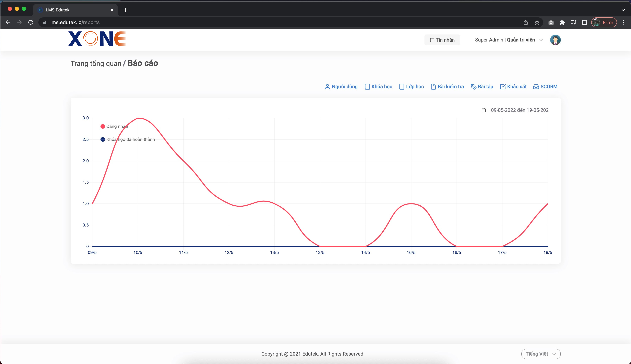The width and height of the screenshot is (631, 364).
Task: Open the SCORM report tab
Action: [x=545, y=87]
